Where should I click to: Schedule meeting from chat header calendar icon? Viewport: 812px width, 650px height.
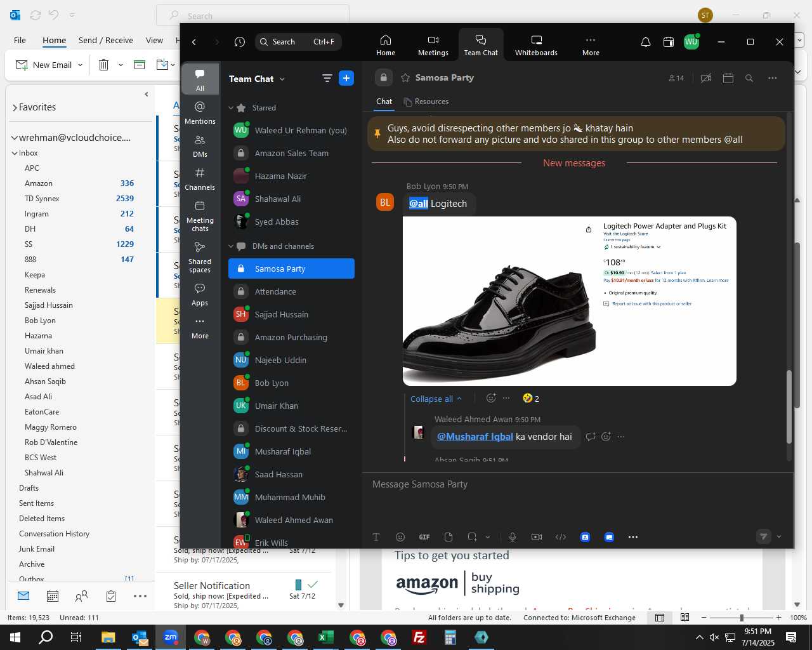click(x=728, y=78)
